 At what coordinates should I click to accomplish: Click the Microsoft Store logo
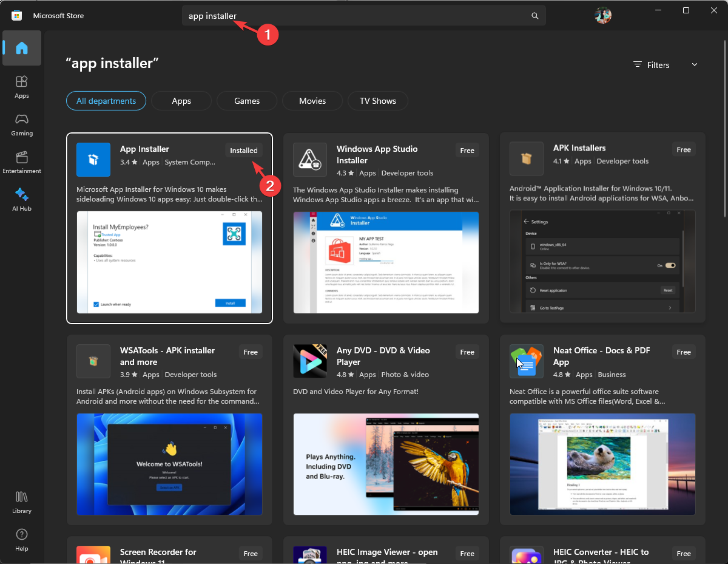click(17, 15)
